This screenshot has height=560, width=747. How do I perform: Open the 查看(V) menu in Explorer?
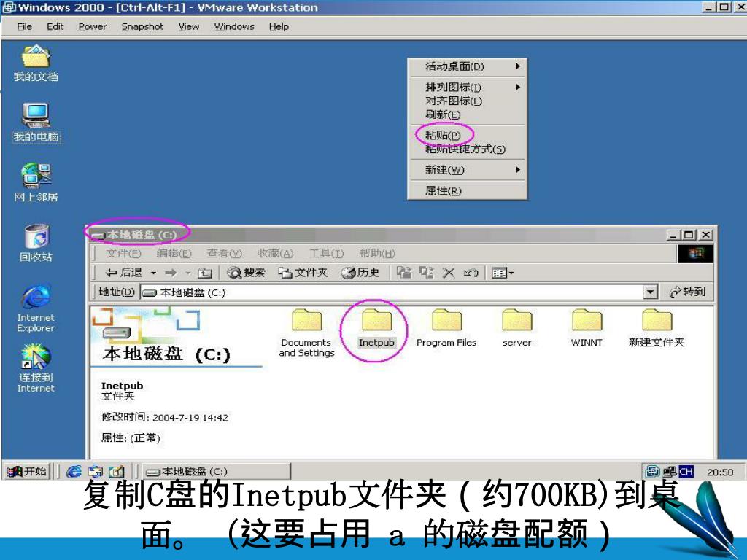tap(225, 253)
